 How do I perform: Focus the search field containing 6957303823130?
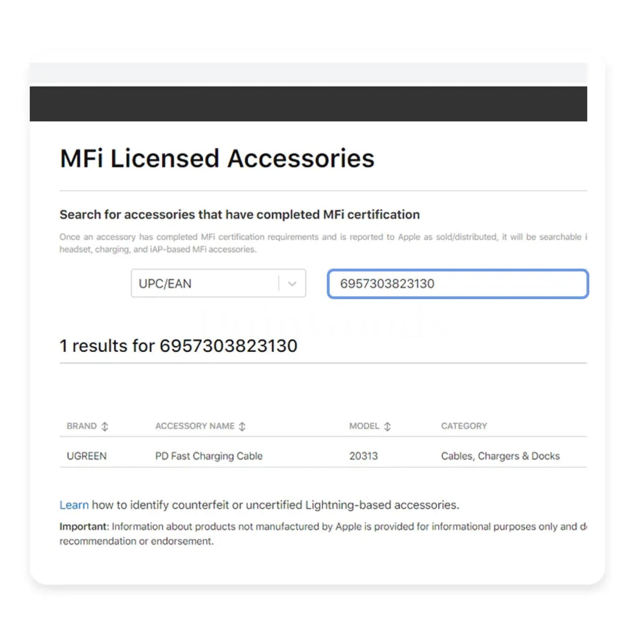tap(458, 284)
